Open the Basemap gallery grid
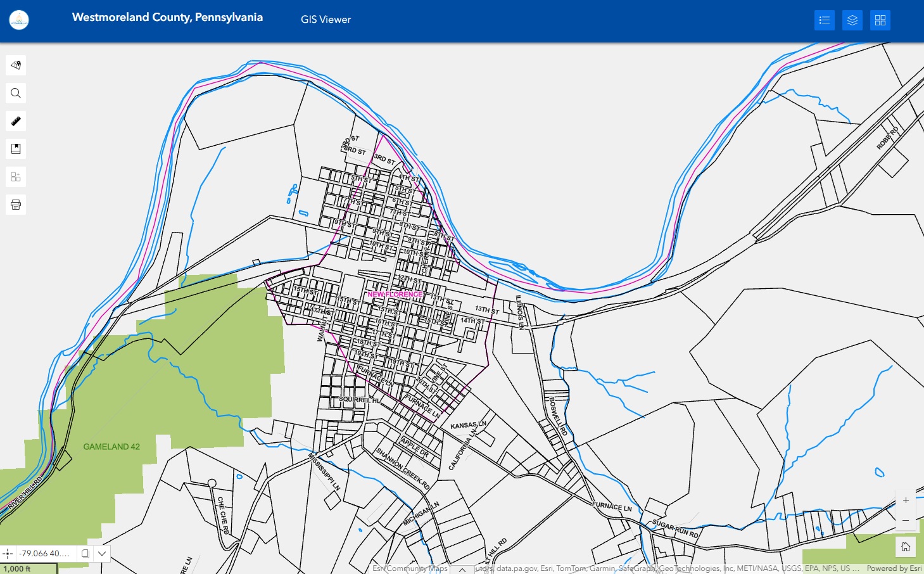The width and height of the screenshot is (924, 574). tap(880, 20)
